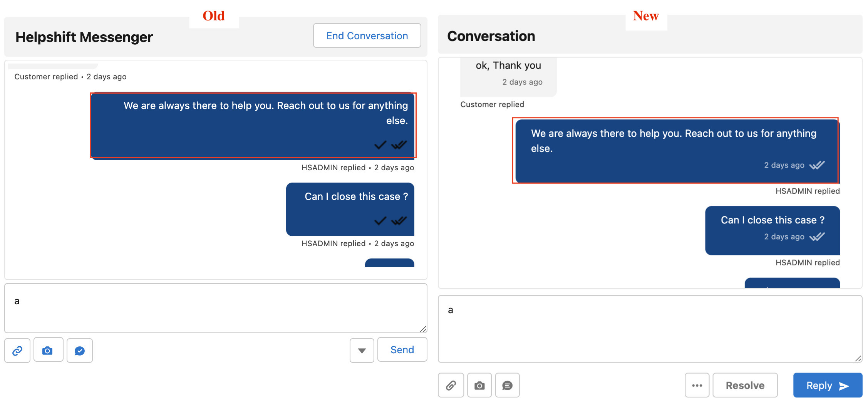This screenshot has height=406, width=868.
Task: Click camera icon left of the Send dropdown
Action: 48,351
